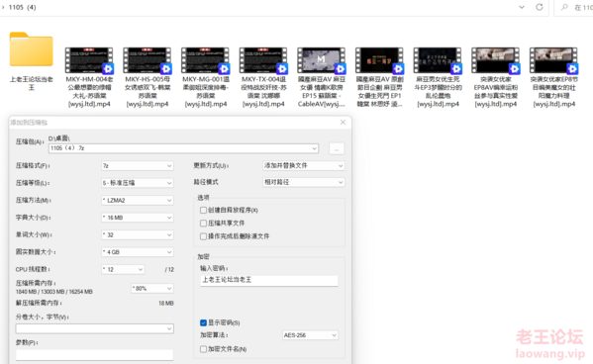This screenshot has height=364, width=593.
Task: Select the MKY-TX-004 video file icon
Action: pyautogui.click(x=263, y=60)
